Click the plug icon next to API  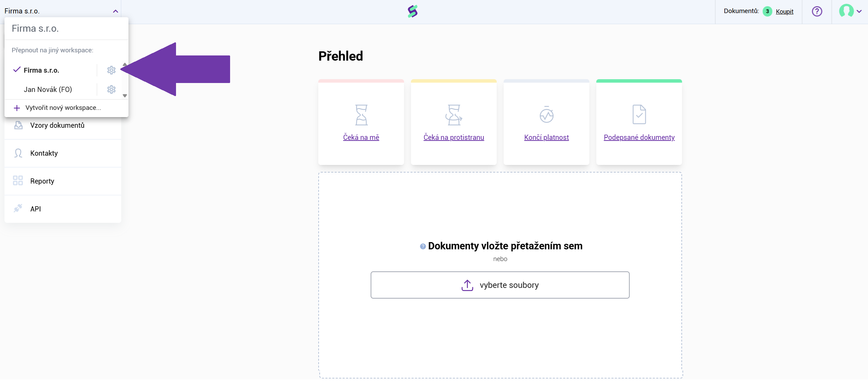point(18,209)
